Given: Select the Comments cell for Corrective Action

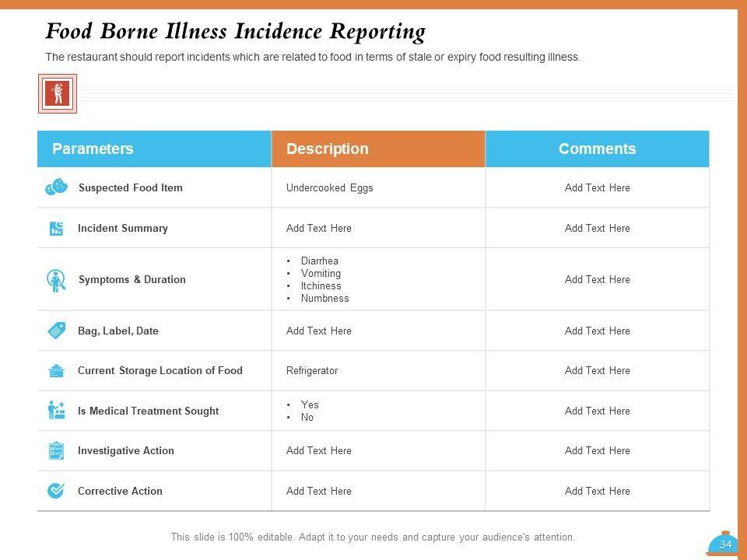Looking at the screenshot, I should 597,491.
